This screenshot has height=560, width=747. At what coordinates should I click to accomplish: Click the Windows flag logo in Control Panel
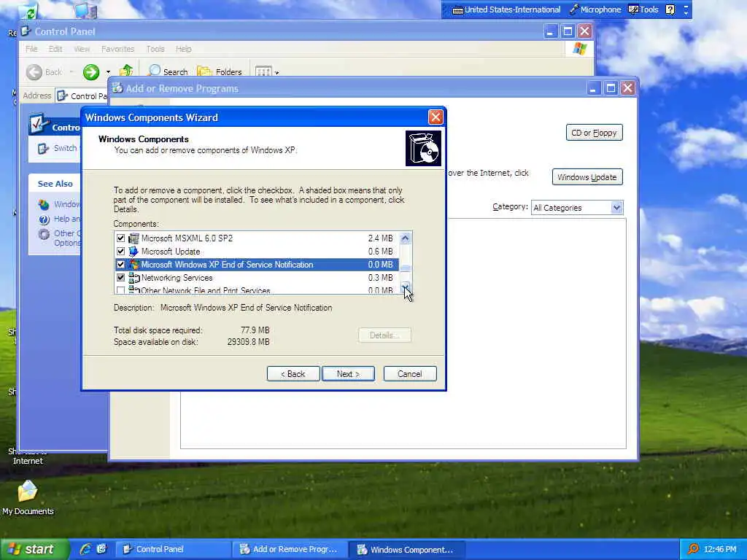coord(580,49)
